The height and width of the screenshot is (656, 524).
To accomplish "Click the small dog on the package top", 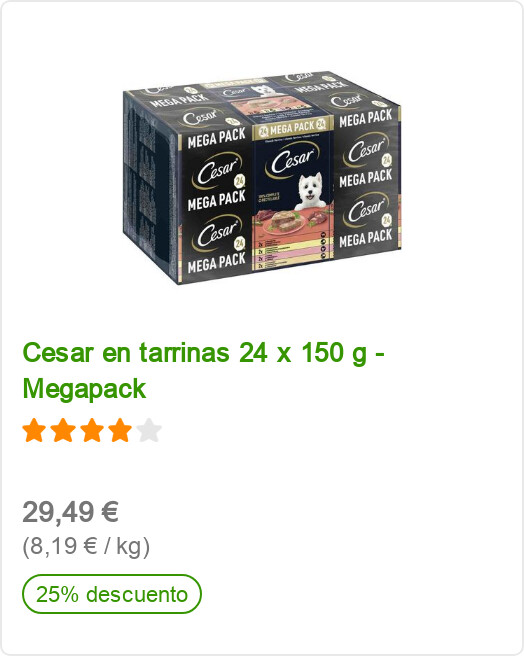I will (x=264, y=90).
